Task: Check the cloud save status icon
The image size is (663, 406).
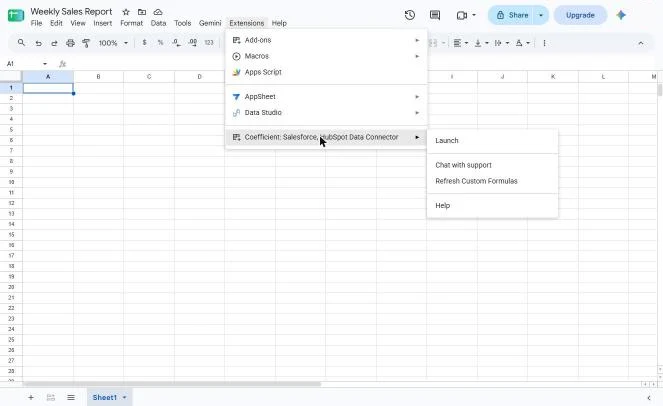Action: (158, 12)
